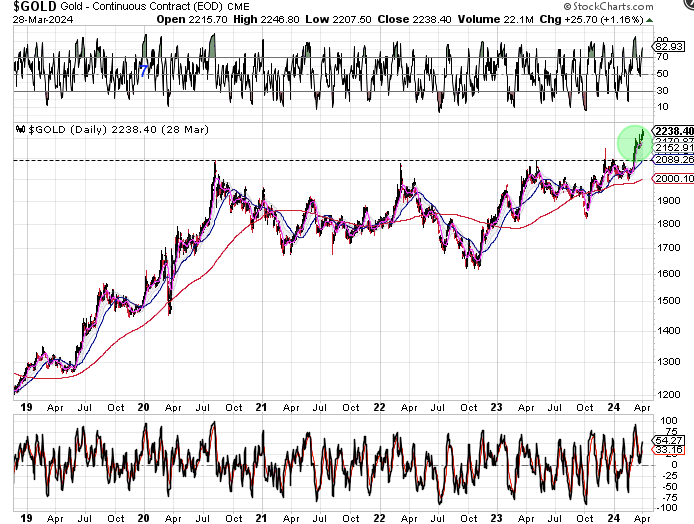
Task: Click the candlestick legend icon beside $GOLD (Daily)
Action: tap(18, 130)
